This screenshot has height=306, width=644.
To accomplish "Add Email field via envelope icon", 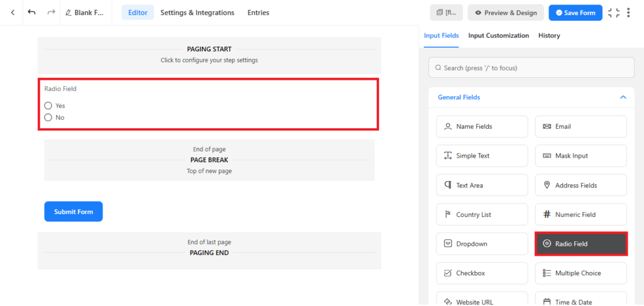I will pyautogui.click(x=547, y=126).
